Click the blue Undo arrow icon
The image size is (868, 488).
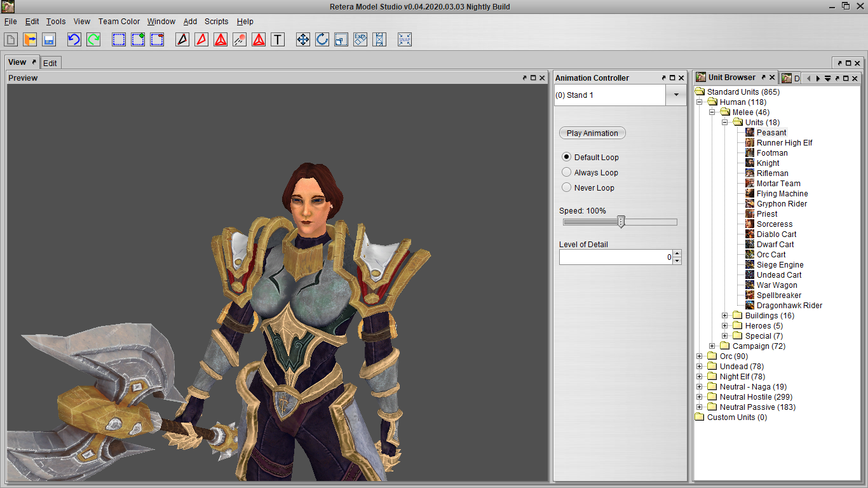74,39
